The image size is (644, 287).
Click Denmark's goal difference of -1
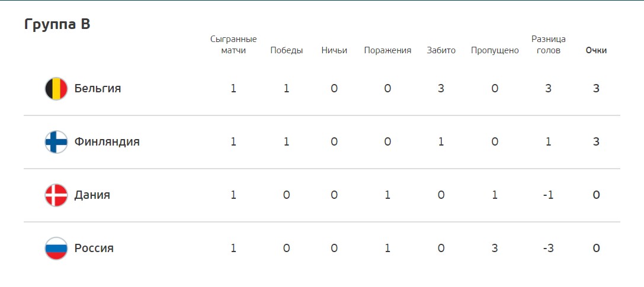click(548, 195)
